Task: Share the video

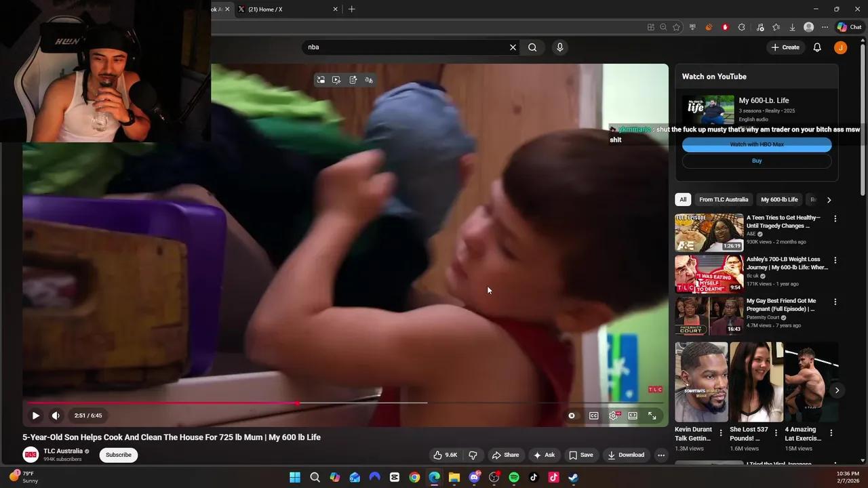Action: [505, 455]
